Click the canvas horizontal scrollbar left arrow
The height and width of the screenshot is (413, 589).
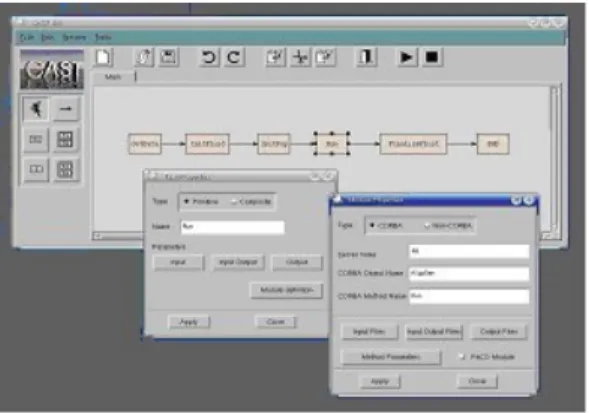point(97,236)
